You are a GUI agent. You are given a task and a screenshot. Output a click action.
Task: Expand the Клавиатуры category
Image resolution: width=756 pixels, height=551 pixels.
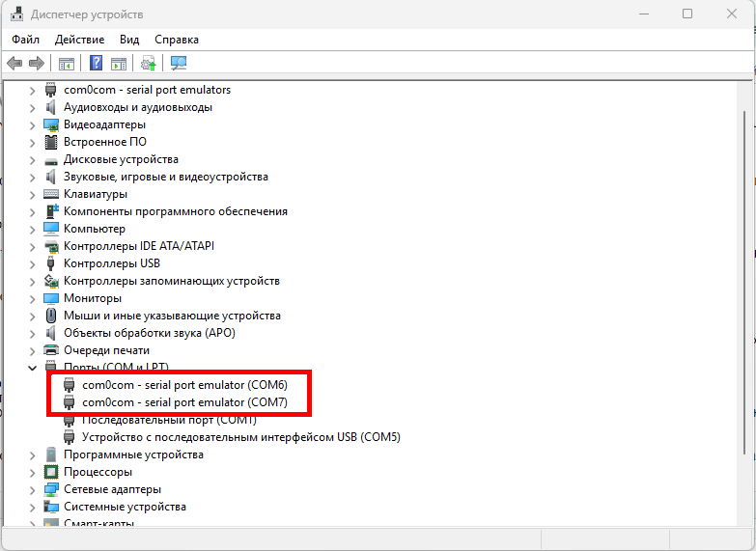point(32,195)
